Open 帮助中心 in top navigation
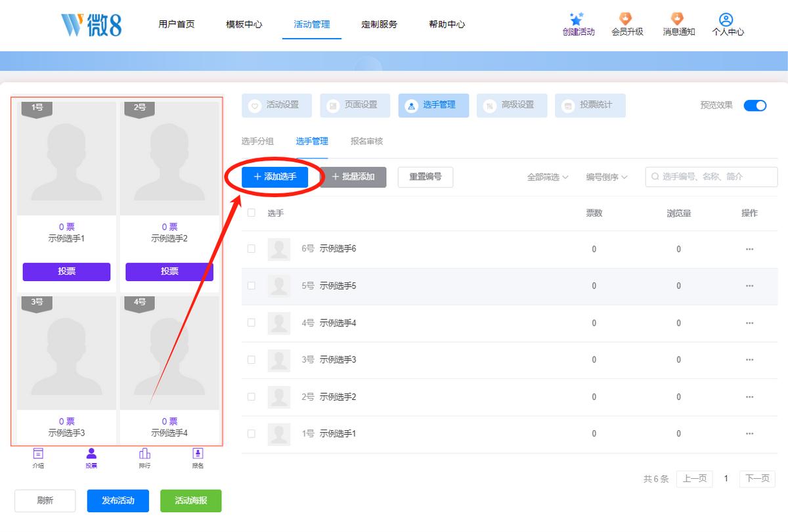 coord(447,24)
